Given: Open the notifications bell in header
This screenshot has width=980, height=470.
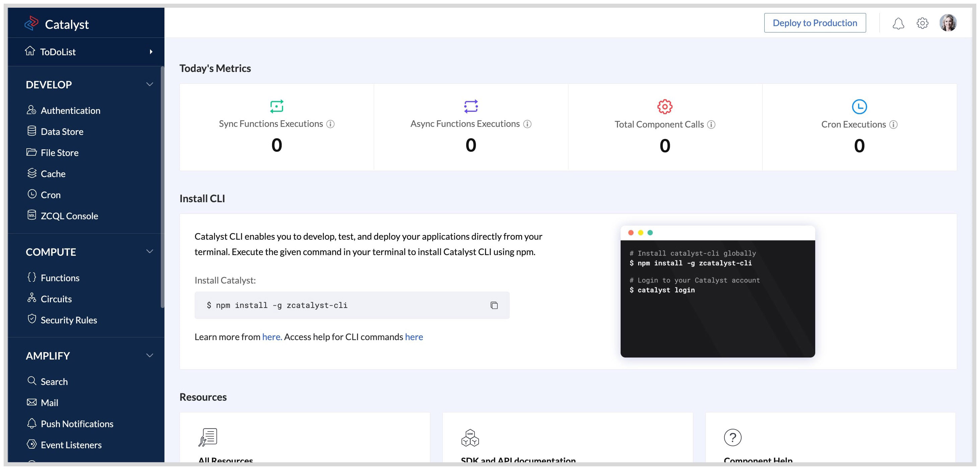Looking at the screenshot, I should (898, 23).
